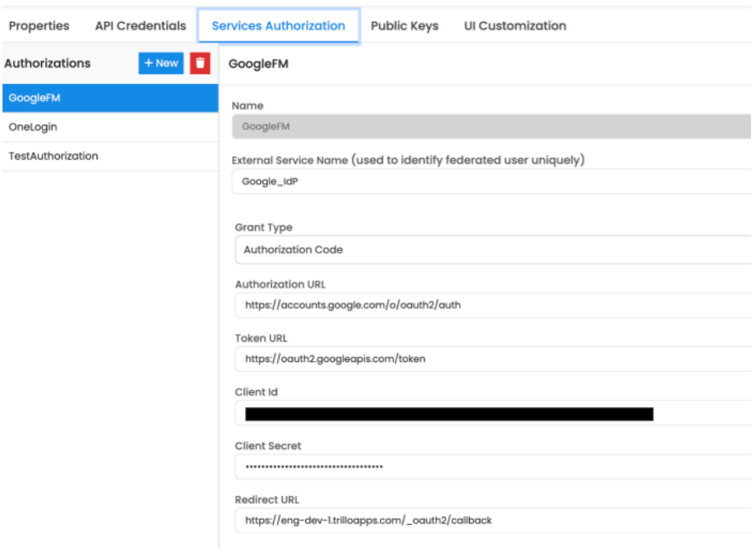Click the Client Secret password field
755x560 pixels.
493,466
